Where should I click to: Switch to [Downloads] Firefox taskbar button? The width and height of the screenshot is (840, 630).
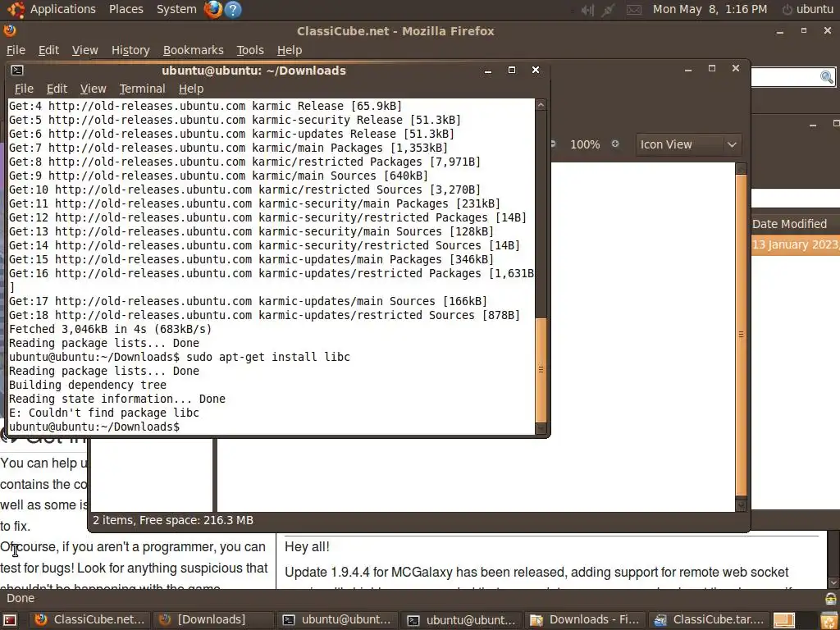(x=212, y=620)
